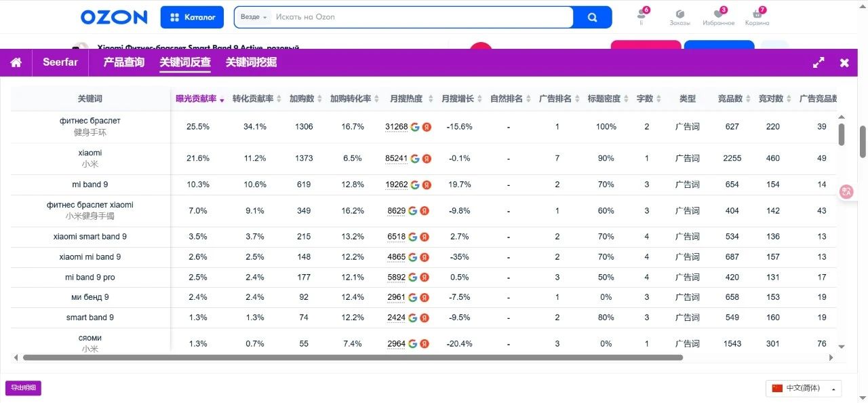Open the Везде search scope dropdown

(x=254, y=17)
